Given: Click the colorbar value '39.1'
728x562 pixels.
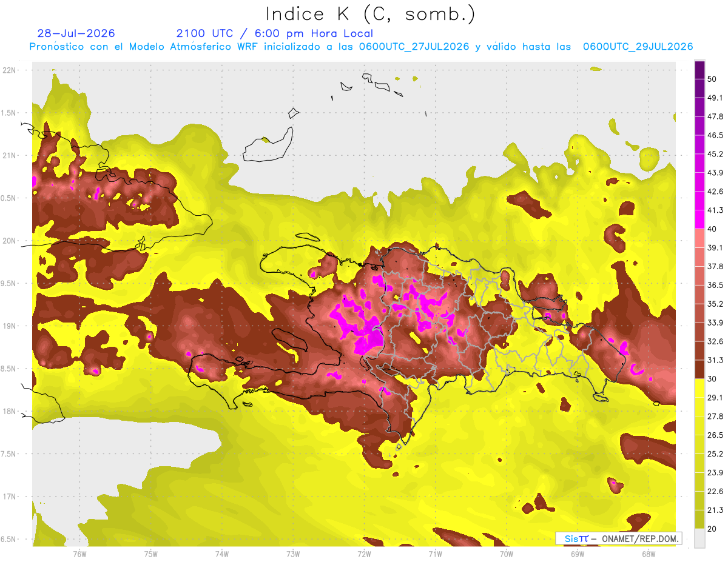Looking at the screenshot, I should 715,247.
